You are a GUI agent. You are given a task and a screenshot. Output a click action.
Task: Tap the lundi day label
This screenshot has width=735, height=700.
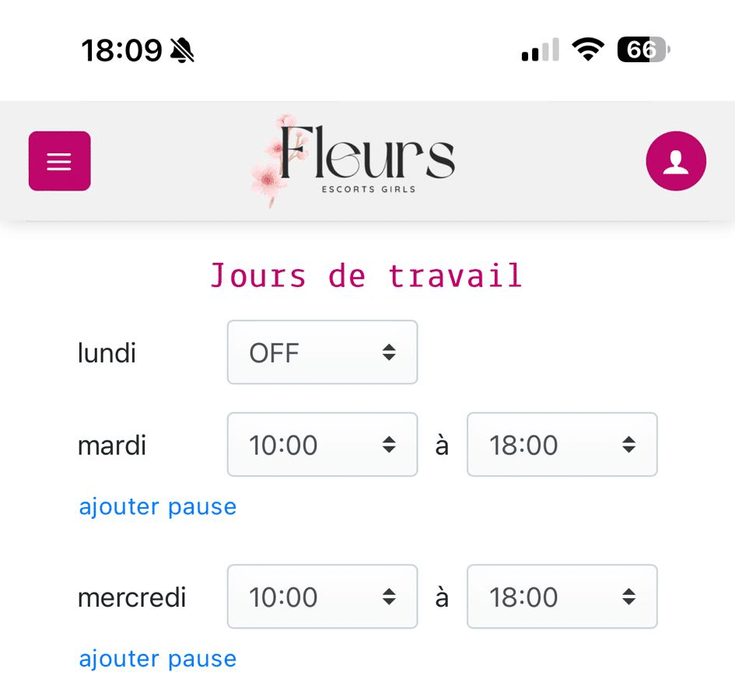107,353
